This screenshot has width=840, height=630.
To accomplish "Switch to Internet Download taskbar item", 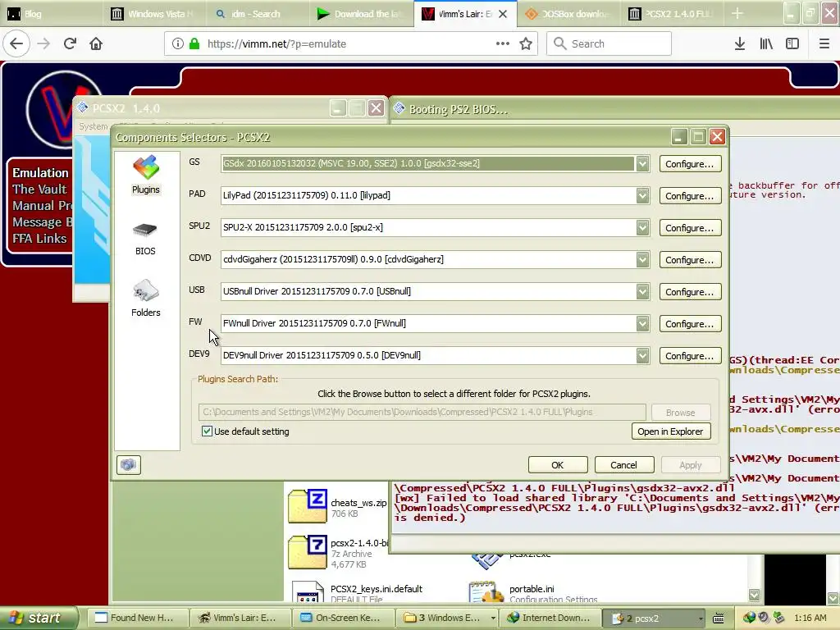I will (x=550, y=618).
